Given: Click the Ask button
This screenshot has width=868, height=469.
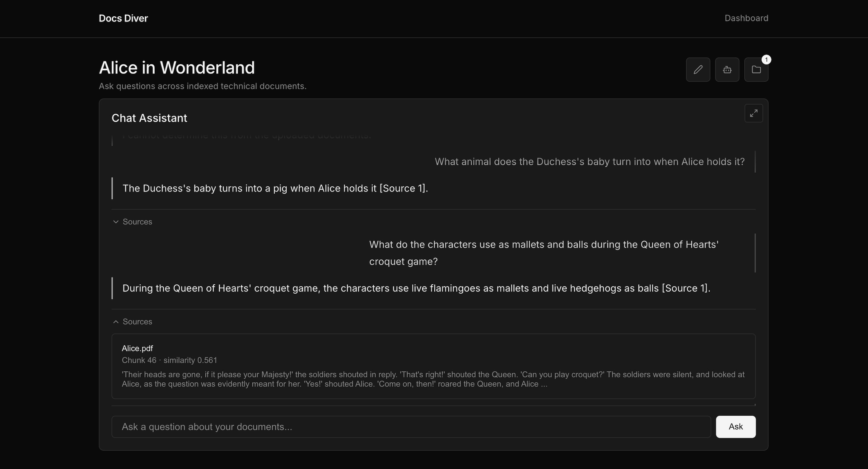Looking at the screenshot, I should point(735,426).
